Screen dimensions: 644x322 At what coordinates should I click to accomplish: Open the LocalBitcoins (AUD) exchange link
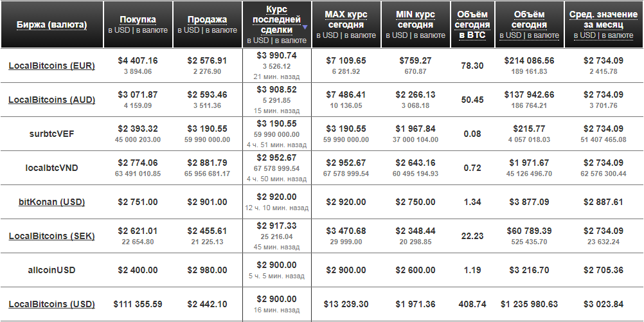51,100
